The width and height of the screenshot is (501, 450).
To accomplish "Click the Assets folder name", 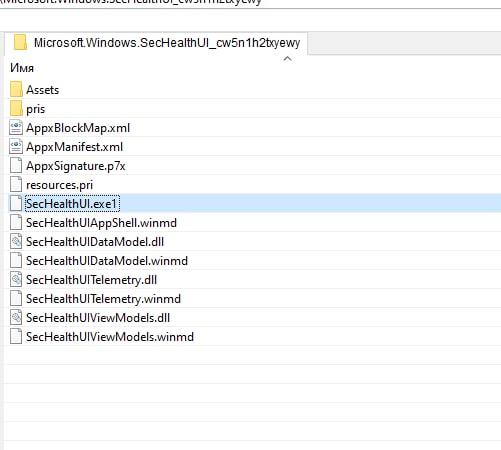I will (x=43, y=90).
